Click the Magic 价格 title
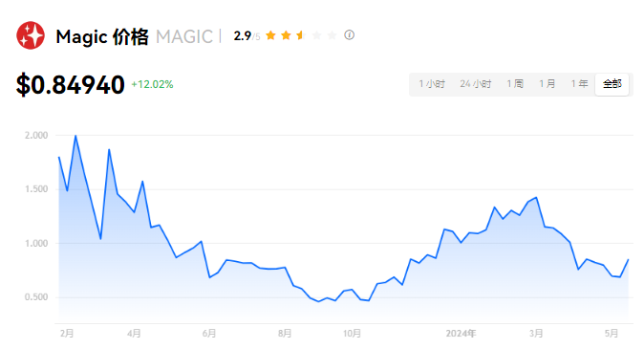The image size is (644, 349). pos(102,36)
